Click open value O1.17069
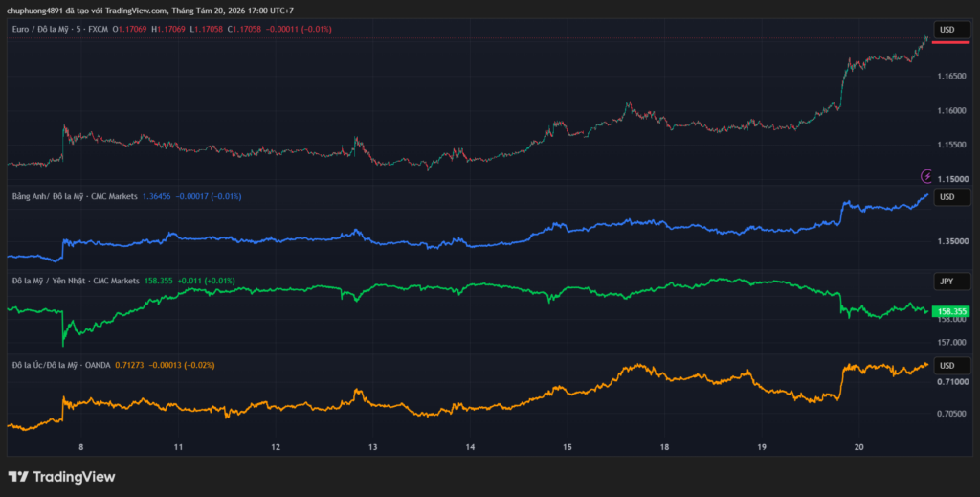980x497 pixels. (x=129, y=29)
